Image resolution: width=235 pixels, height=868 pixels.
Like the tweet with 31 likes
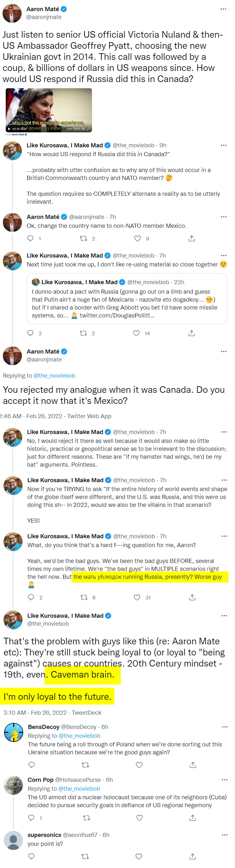click(137, 597)
